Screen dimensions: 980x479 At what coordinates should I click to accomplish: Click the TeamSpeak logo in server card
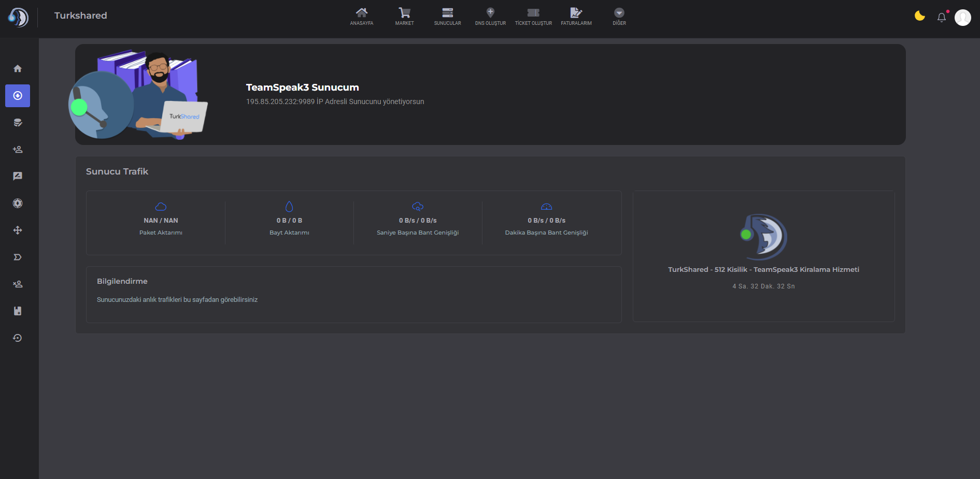pos(764,237)
